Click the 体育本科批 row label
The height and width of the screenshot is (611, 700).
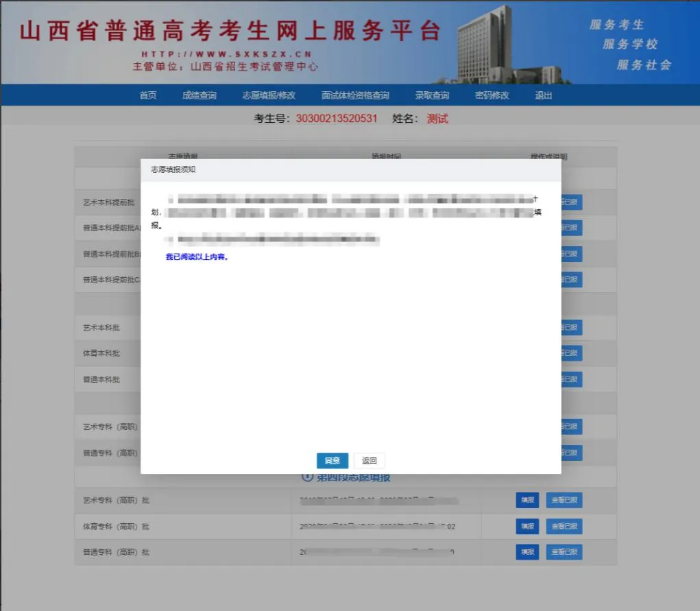[101, 353]
